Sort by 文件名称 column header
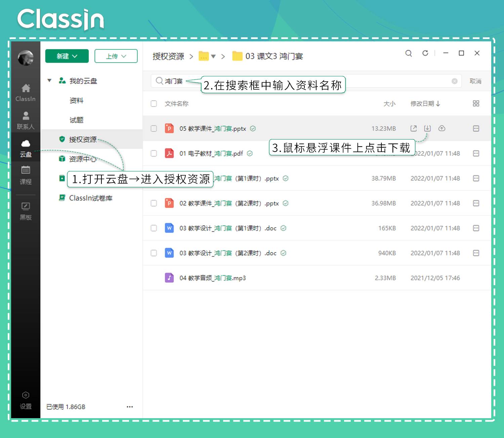The width and height of the screenshot is (504, 438). pos(176,104)
